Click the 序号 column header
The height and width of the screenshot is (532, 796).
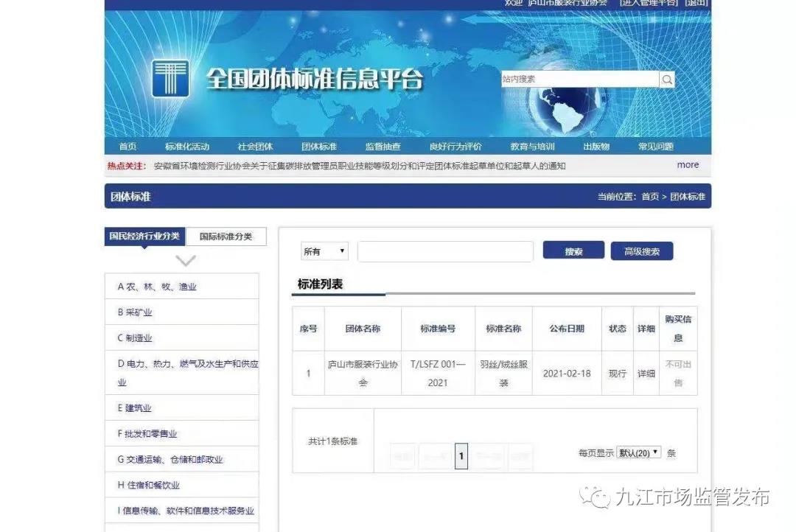coord(308,329)
